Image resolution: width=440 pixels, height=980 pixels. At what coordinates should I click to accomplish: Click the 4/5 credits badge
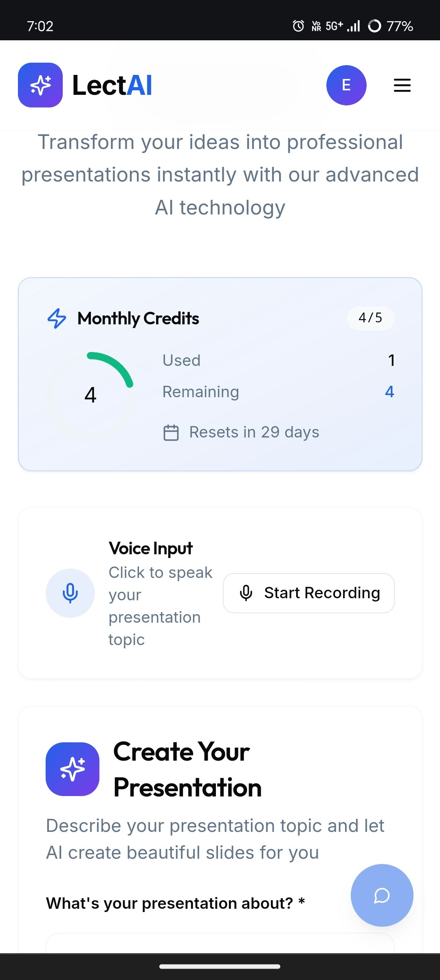point(370,318)
